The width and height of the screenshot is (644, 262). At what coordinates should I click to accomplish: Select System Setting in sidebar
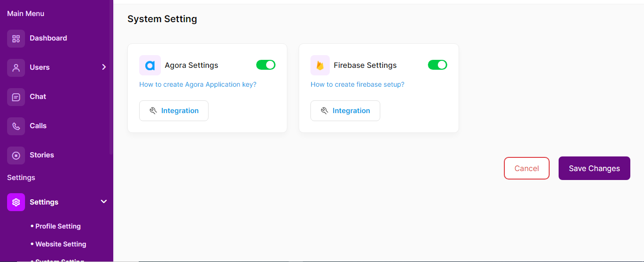tap(59, 260)
